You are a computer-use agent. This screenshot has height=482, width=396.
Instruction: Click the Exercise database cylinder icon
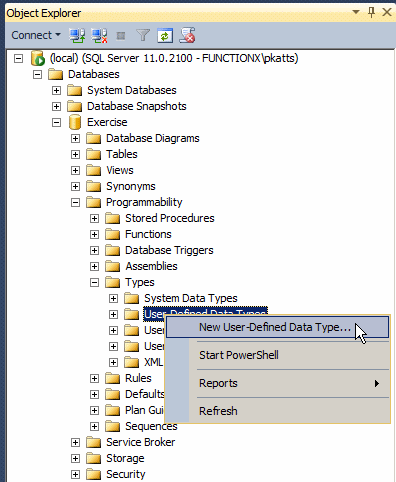click(75, 122)
